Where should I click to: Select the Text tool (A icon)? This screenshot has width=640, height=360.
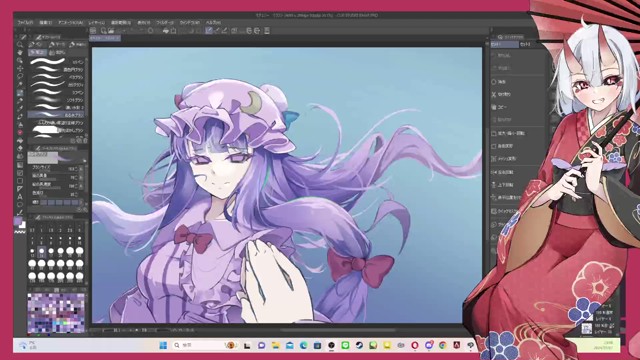pos(20,197)
